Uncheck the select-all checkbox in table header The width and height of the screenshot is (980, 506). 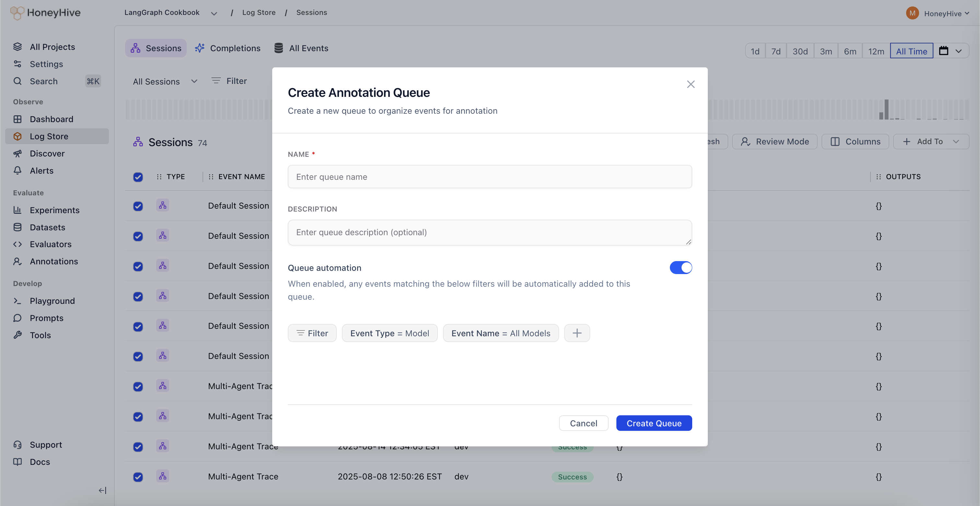pyautogui.click(x=138, y=177)
